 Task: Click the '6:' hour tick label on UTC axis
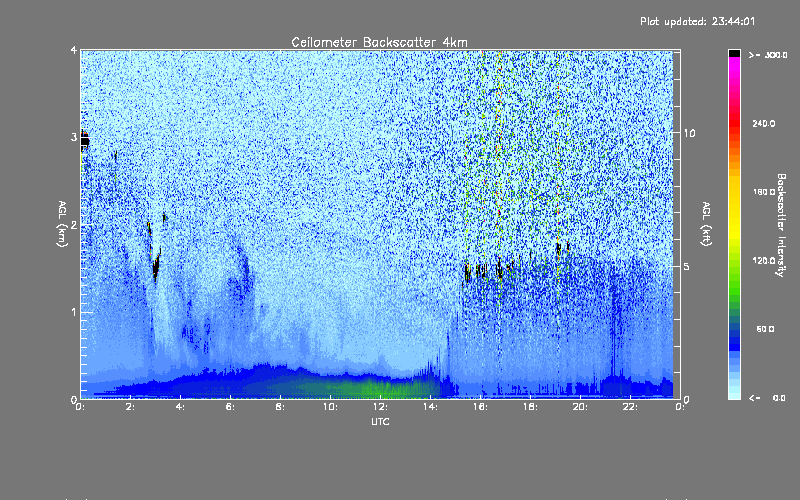231,407
